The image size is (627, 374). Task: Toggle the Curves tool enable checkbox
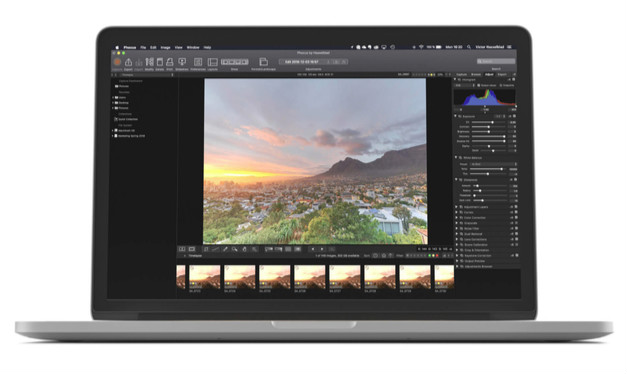click(x=516, y=212)
